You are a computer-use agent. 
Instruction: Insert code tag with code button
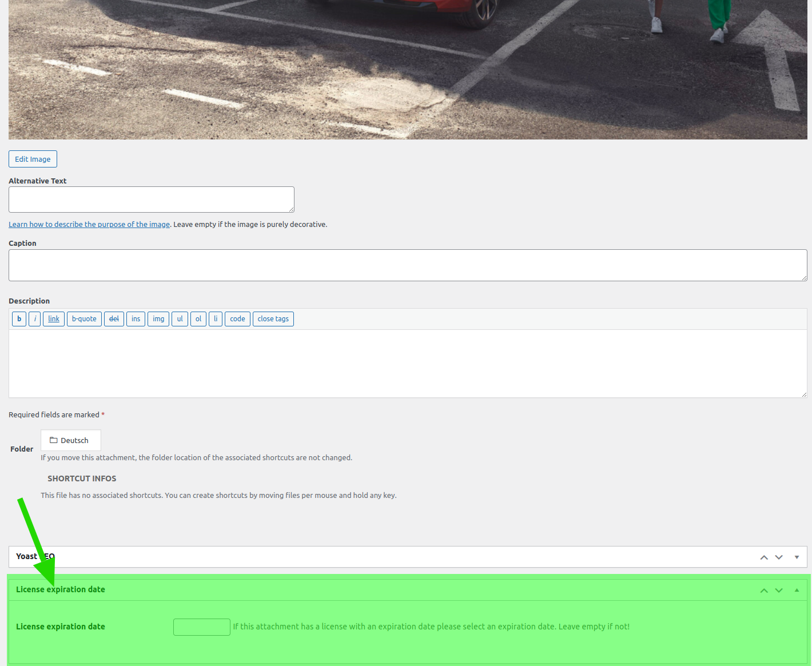[237, 319]
